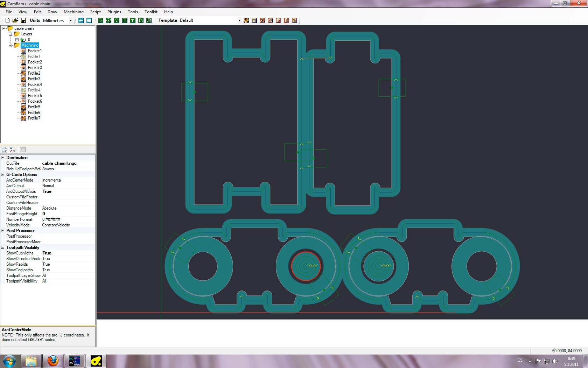Switch property grid to alphabetical sorting
Image resolution: width=588 pixels, height=368 pixels.
[12, 150]
